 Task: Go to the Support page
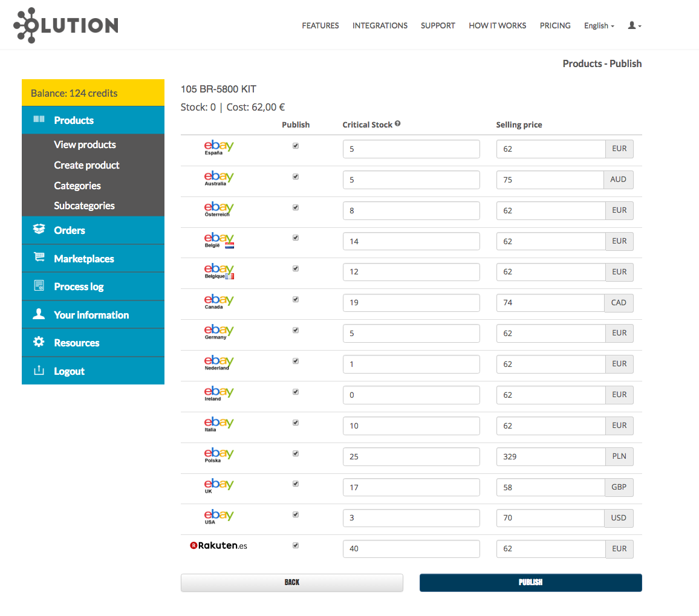coord(438,25)
